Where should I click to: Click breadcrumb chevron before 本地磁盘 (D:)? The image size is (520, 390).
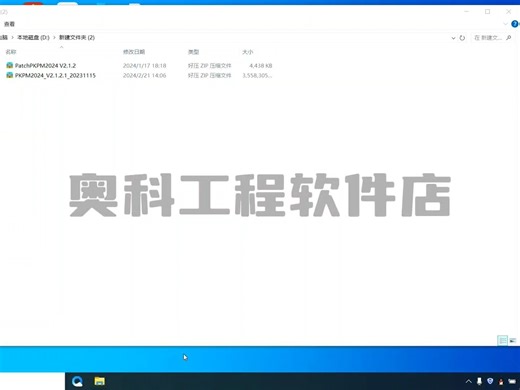[x=12, y=37]
